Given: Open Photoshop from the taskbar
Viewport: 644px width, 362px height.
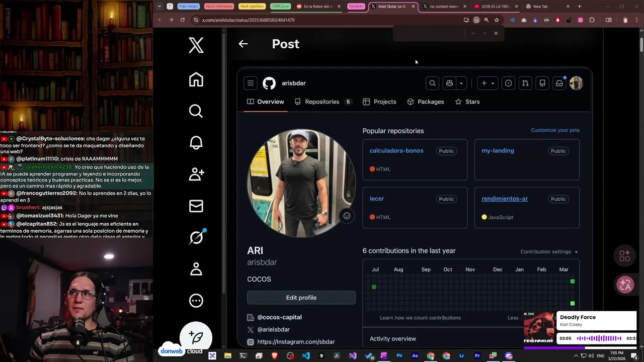Looking at the screenshot, I should (399, 356).
